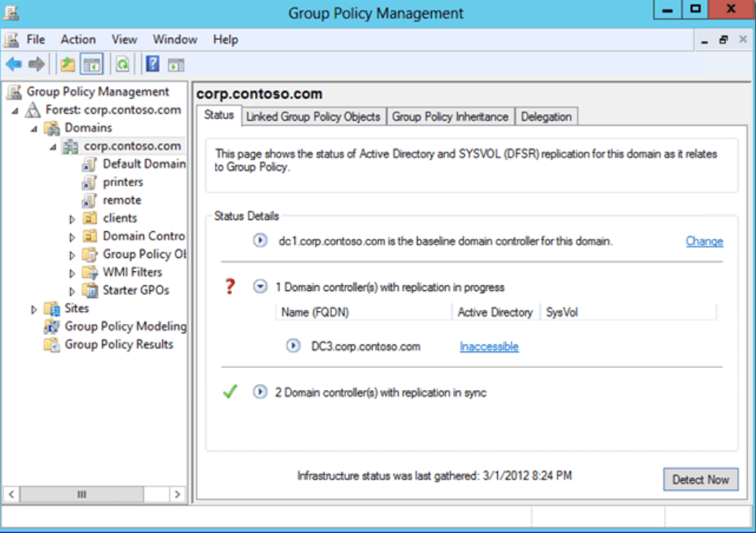Viewport: 756px width, 533px height.
Task: Click the Change baseline controller link
Action: (x=704, y=241)
